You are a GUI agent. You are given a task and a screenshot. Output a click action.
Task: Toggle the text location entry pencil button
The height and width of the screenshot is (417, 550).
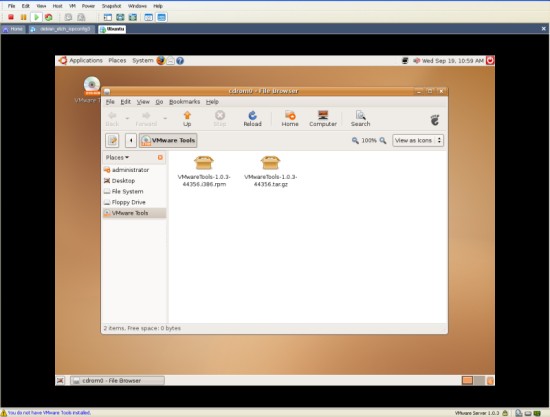coord(112,140)
